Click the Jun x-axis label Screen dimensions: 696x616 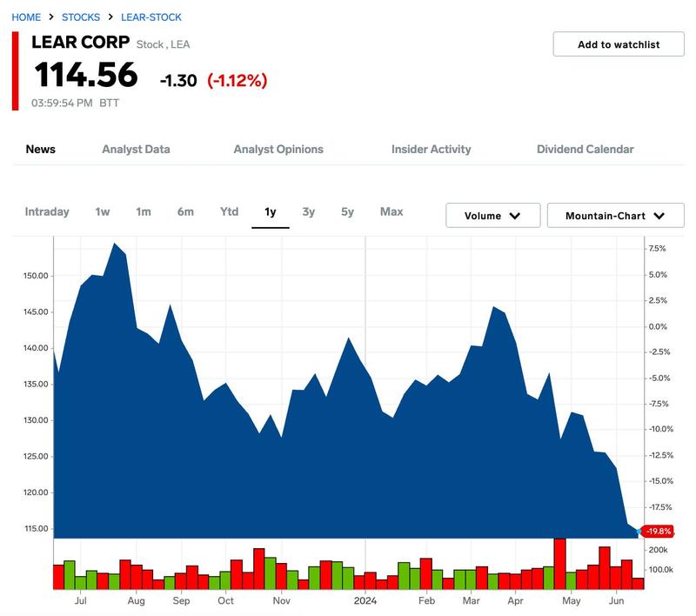tap(616, 600)
